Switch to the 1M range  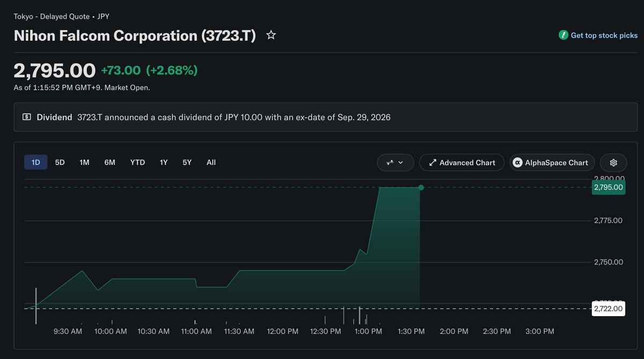(x=84, y=162)
